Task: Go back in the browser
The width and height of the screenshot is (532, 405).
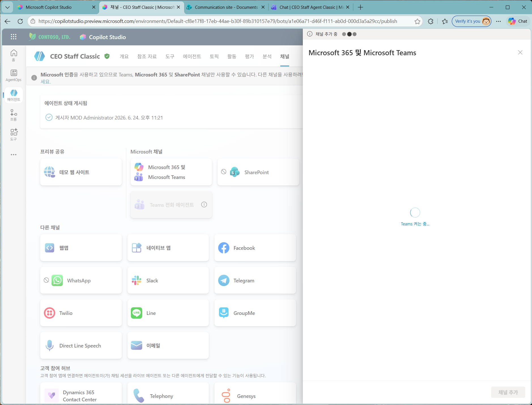Action: (x=8, y=21)
